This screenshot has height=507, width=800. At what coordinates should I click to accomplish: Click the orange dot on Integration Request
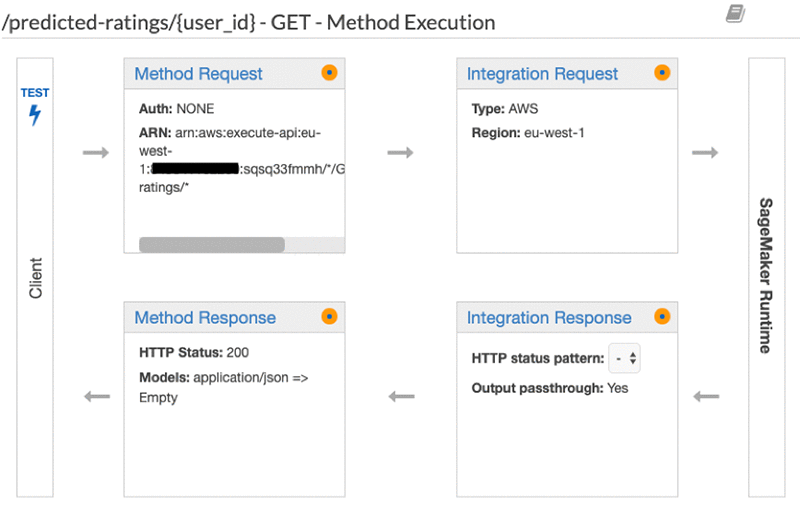click(661, 73)
